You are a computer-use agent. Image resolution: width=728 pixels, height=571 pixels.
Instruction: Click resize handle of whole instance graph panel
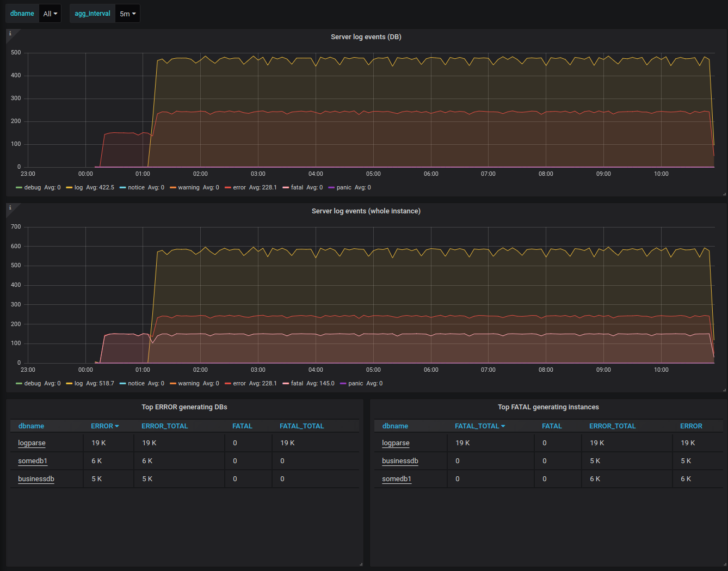point(724,390)
